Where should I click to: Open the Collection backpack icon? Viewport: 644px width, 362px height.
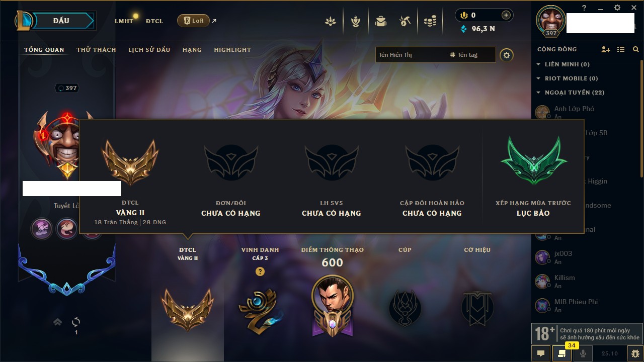(380, 21)
